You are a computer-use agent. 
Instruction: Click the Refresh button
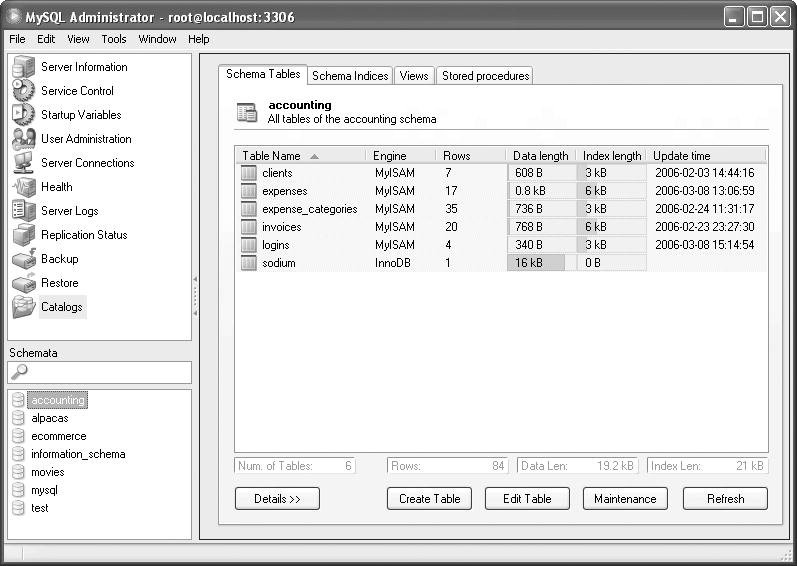(x=725, y=499)
